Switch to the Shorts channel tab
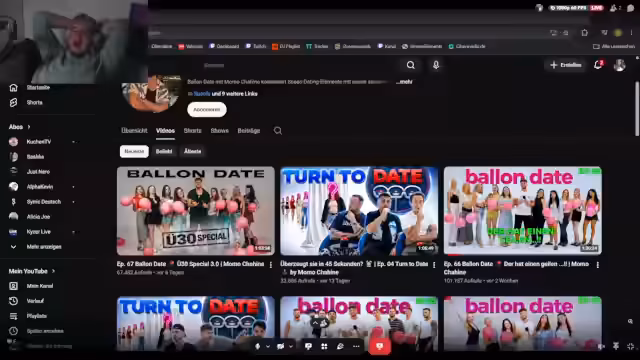 coord(192,131)
